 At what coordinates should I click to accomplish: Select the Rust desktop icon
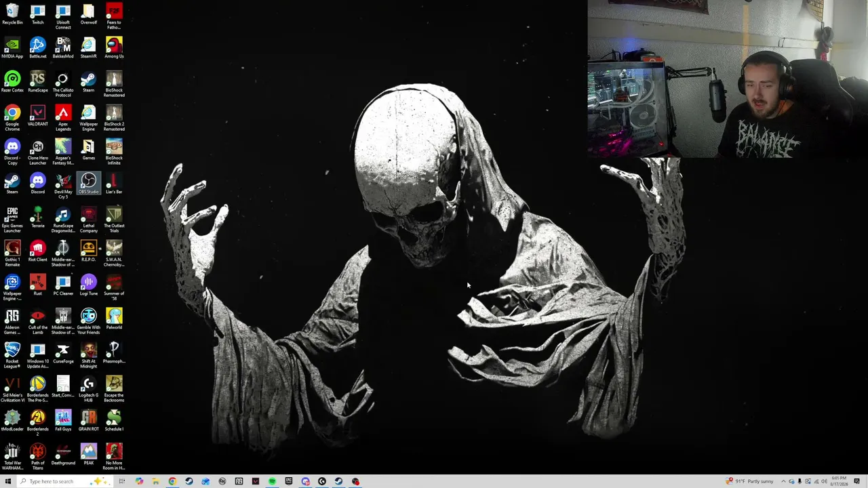pyautogui.click(x=37, y=286)
